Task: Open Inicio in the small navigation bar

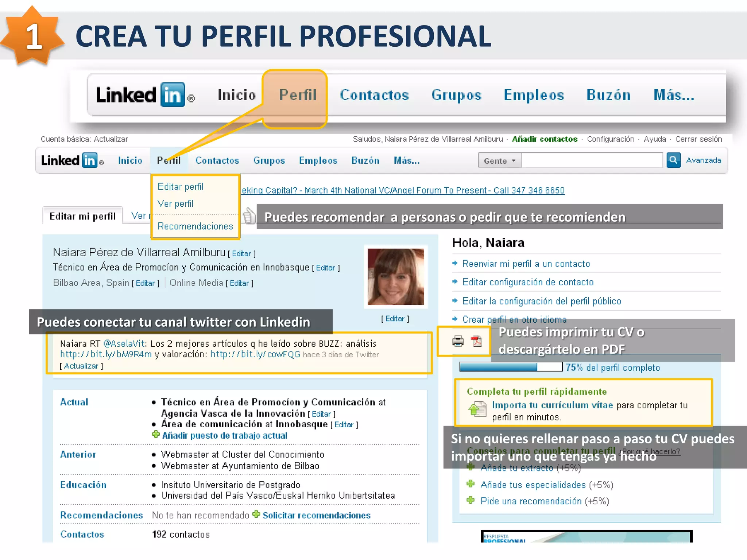Action: pos(130,160)
